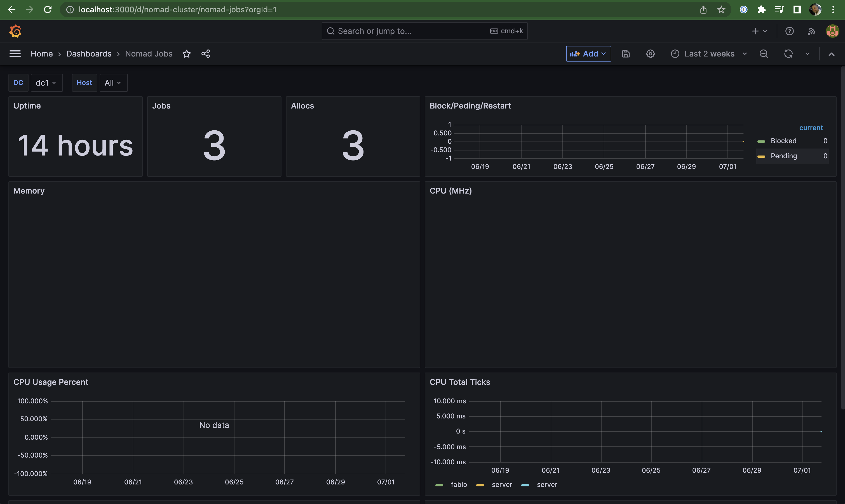Click the Grafana logo home icon
The image size is (845, 504).
[15, 31]
